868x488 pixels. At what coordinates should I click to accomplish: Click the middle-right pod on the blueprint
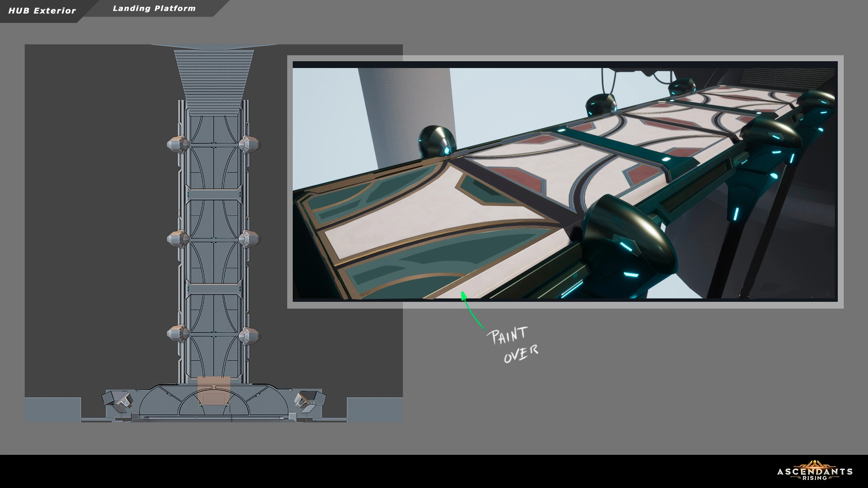coord(249,239)
